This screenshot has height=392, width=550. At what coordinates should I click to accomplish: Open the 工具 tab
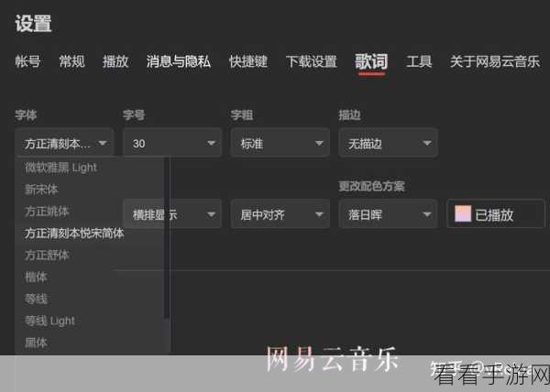pyautogui.click(x=419, y=61)
